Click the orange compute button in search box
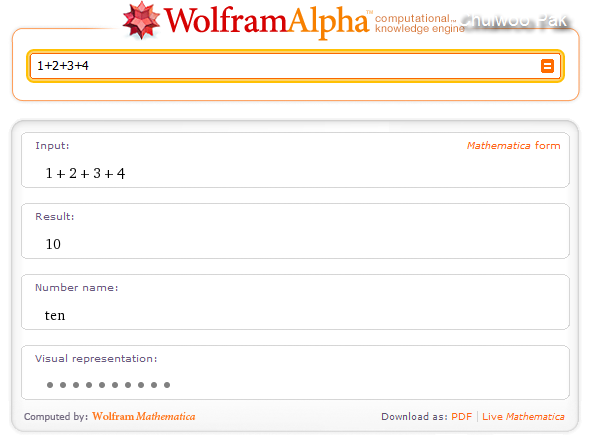Image resolution: width=590 pixels, height=447 pixels. coord(547,66)
